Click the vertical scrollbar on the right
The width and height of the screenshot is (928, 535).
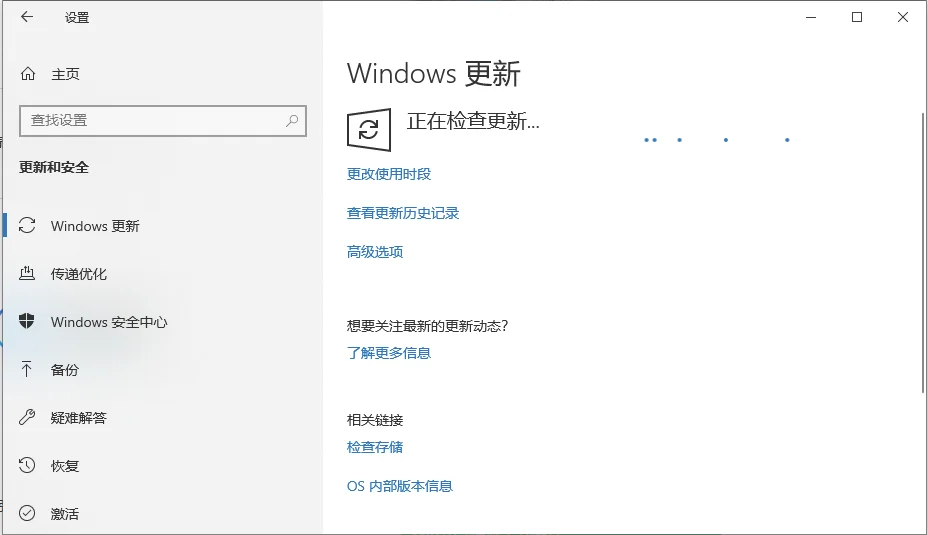(923, 252)
